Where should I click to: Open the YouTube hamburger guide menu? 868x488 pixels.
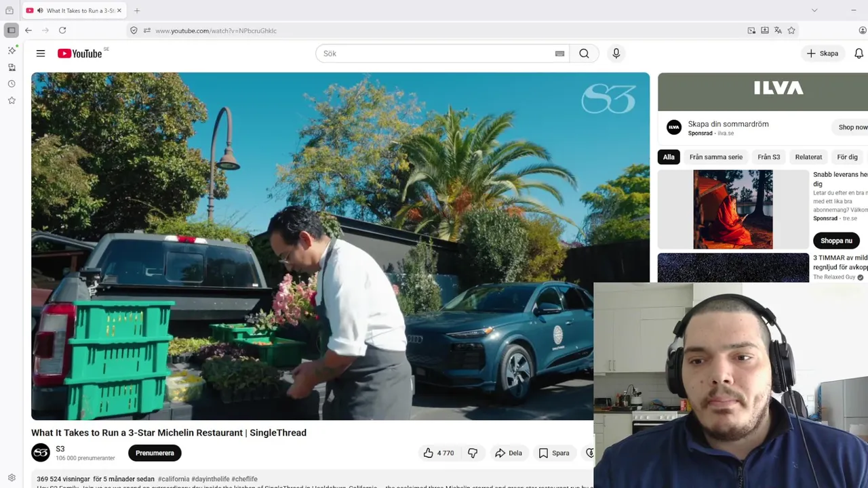[x=41, y=54]
